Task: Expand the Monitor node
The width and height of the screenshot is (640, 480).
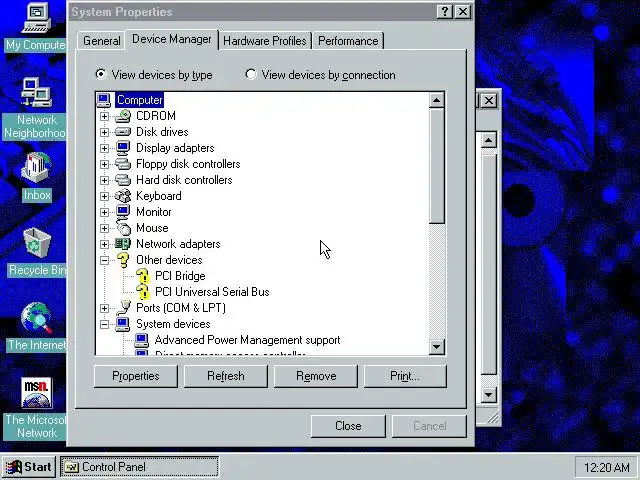Action: pos(104,212)
